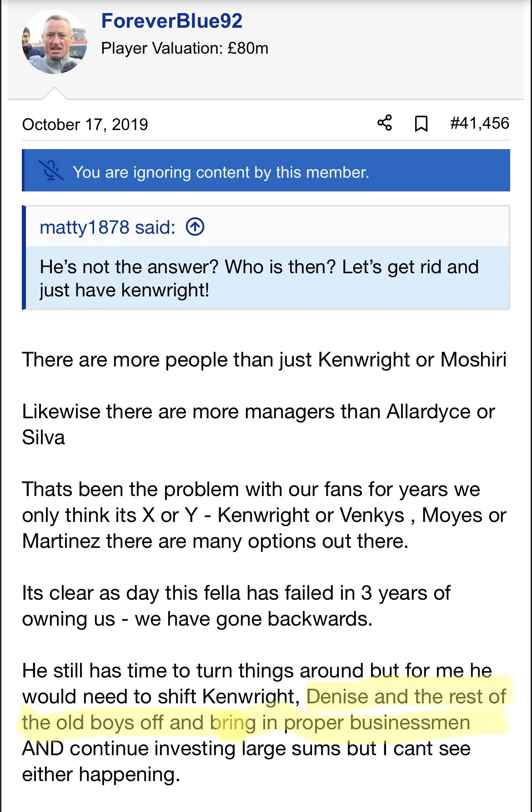
Task: Click the 'He still has time to turn' line
Action: 257,671
